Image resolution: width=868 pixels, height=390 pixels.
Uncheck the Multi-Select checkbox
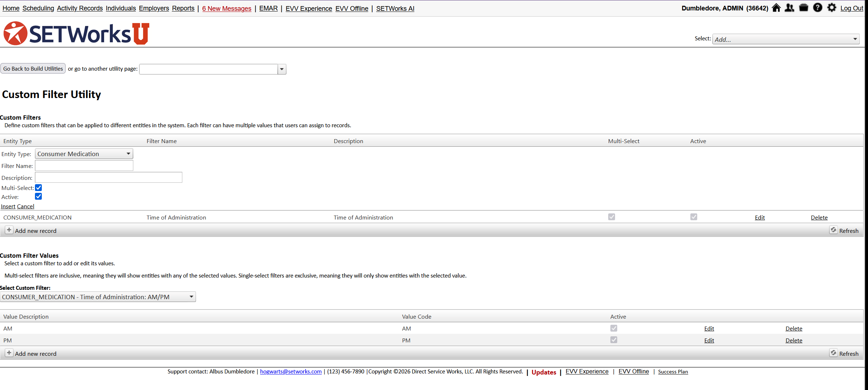(x=39, y=188)
